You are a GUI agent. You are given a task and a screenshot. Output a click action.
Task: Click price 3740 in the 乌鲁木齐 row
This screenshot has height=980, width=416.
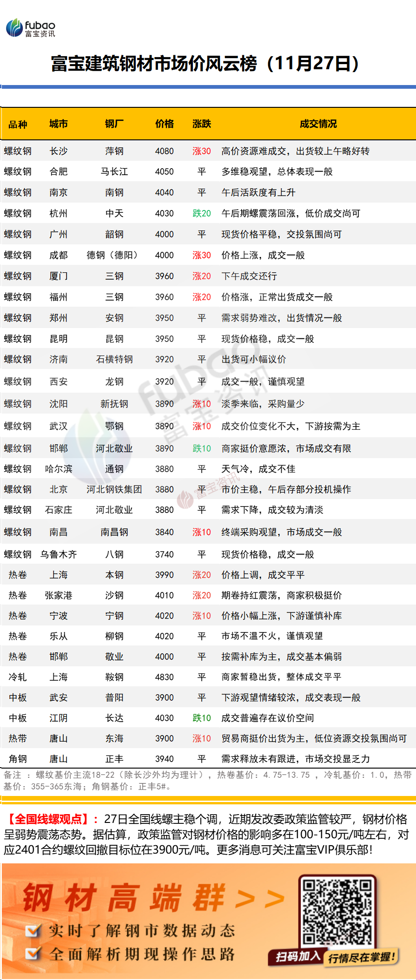click(165, 554)
